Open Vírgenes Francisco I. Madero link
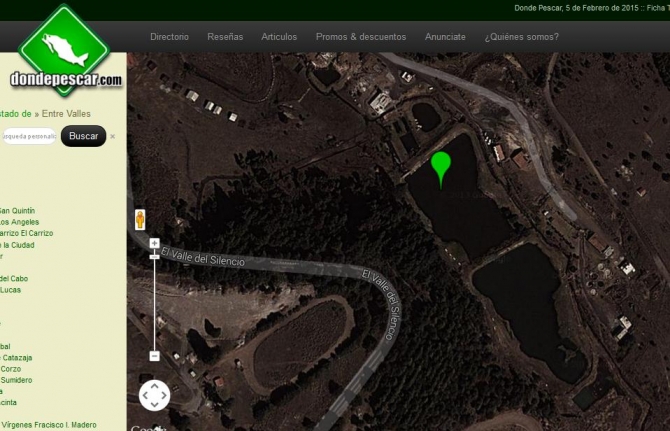The image size is (670, 431). pos(49,425)
